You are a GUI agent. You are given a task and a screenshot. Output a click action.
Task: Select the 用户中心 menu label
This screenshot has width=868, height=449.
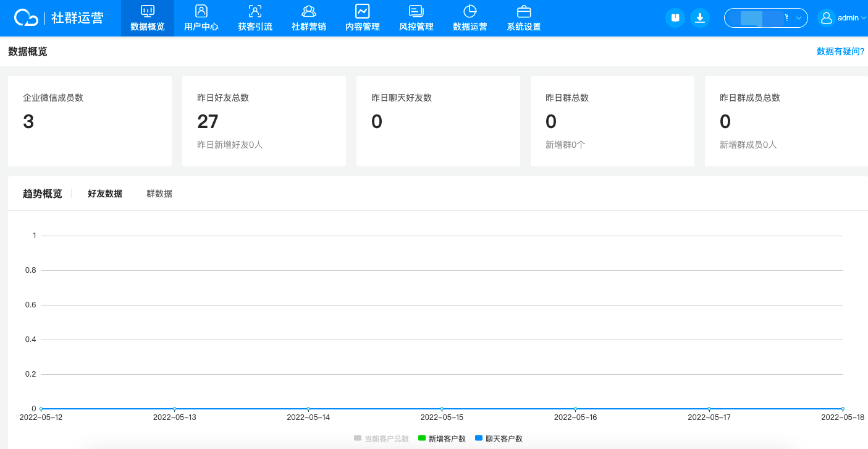pyautogui.click(x=201, y=27)
